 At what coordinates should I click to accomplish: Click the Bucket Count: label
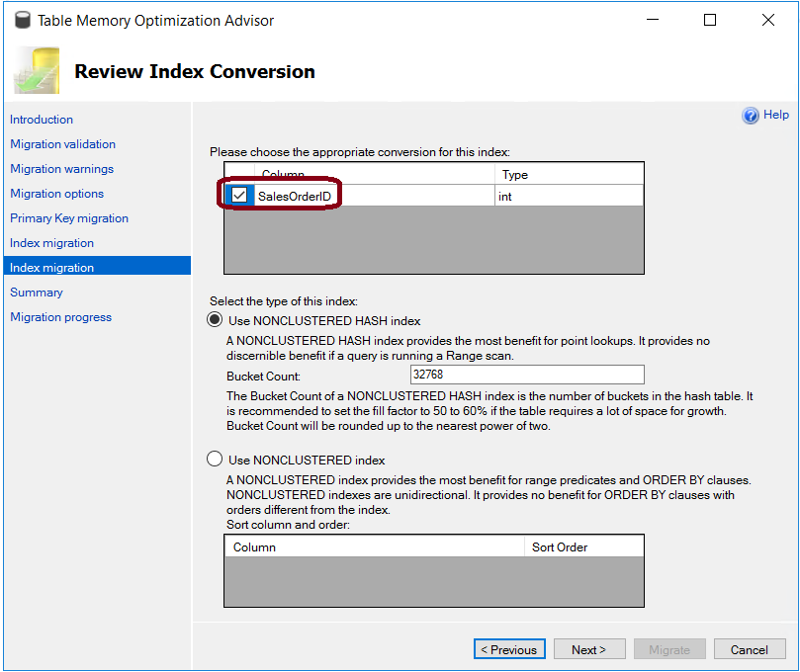coord(263,377)
